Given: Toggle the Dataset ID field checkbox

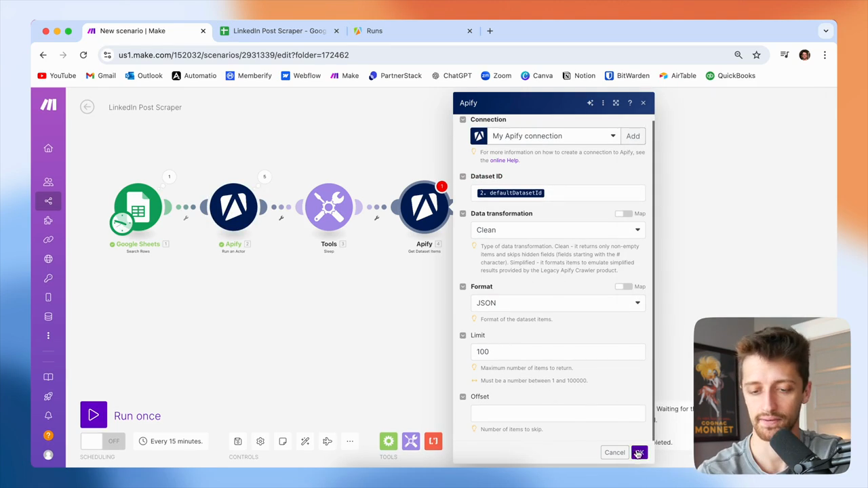Looking at the screenshot, I should pyautogui.click(x=463, y=176).
